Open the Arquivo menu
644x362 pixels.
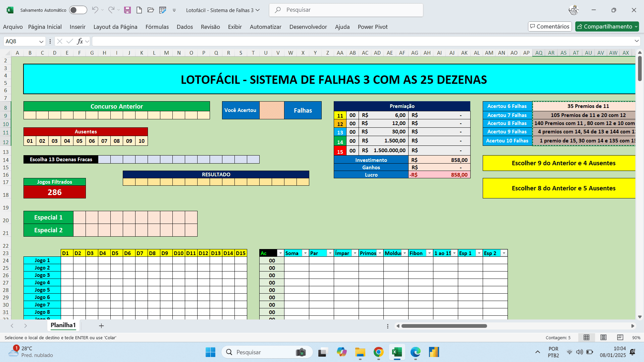pos(13,27)
